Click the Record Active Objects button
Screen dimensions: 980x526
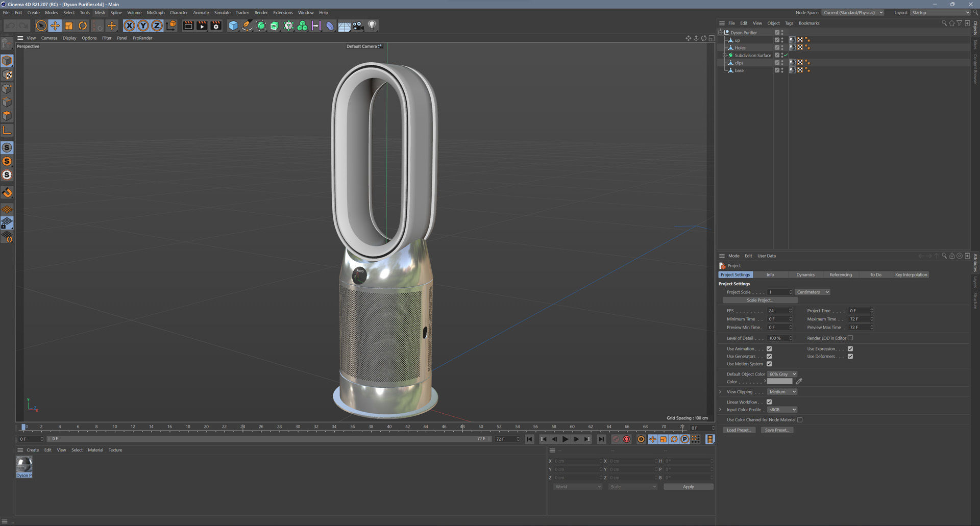[x=616, y=439]
